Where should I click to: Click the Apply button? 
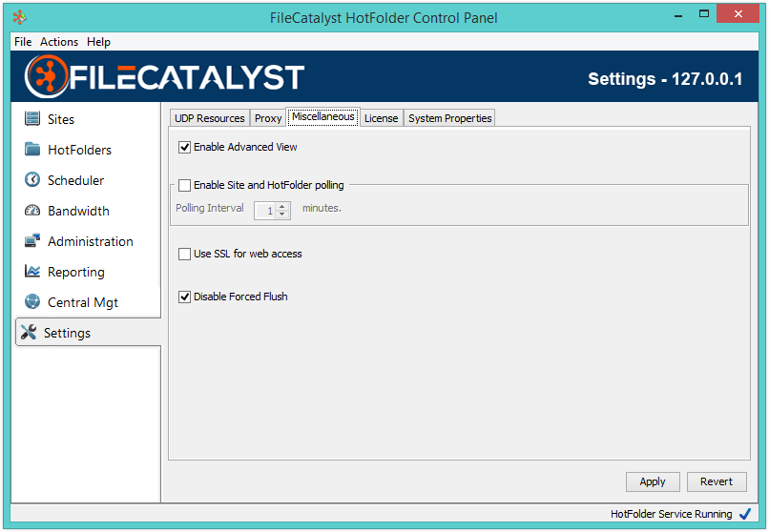coord(653,481)
